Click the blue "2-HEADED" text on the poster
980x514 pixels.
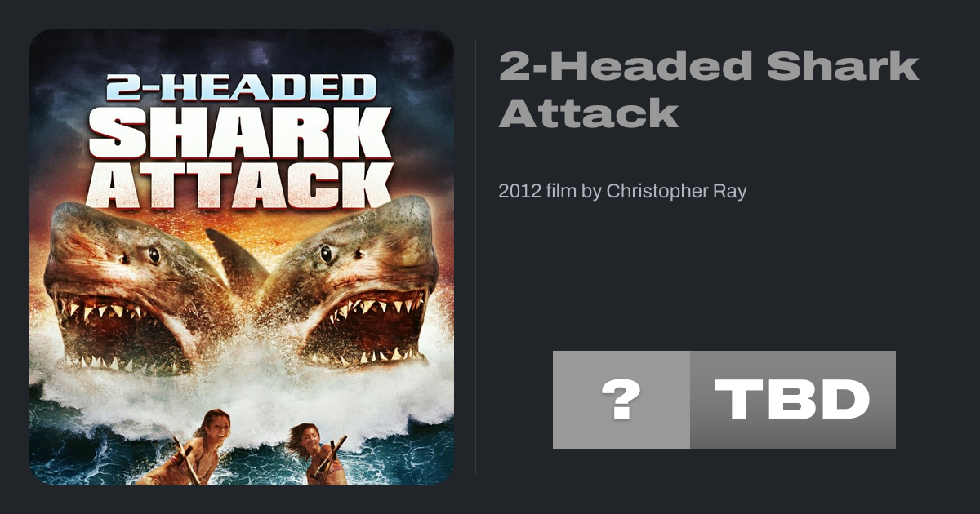click(x=241, y=87)
